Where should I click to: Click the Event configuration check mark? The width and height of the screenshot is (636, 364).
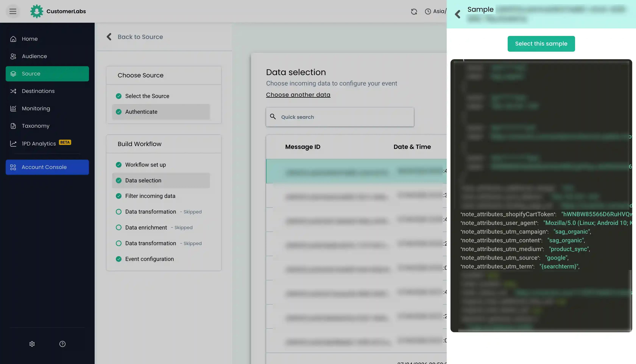pyautogui.click(x=119, y=259)
